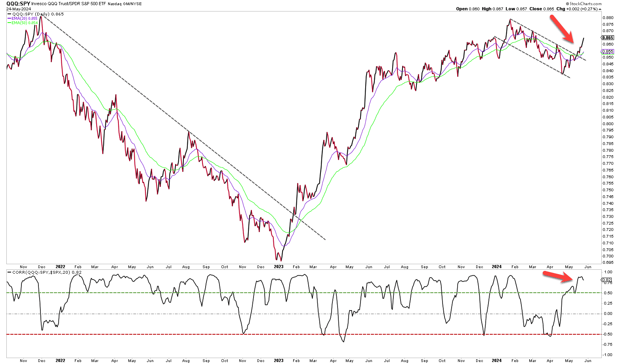
Task: Click the 0.810 price axis label
Action: [x=608, y=111]
